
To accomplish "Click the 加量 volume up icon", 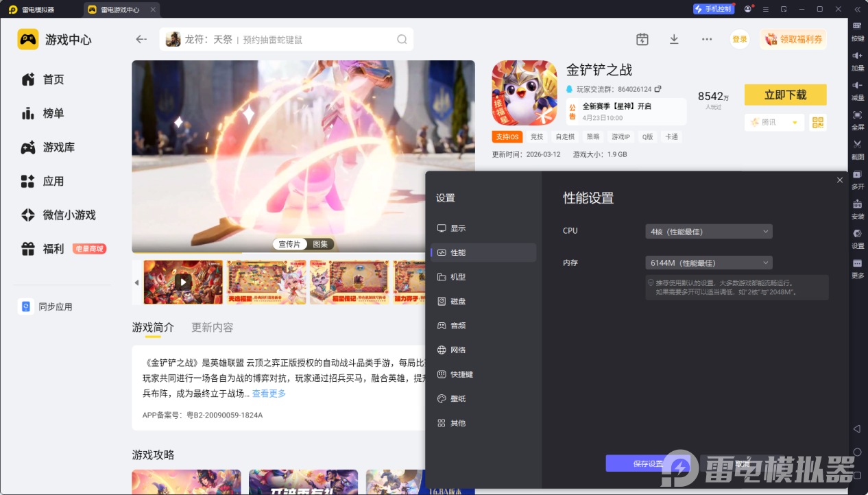I will tap(857, 60).
